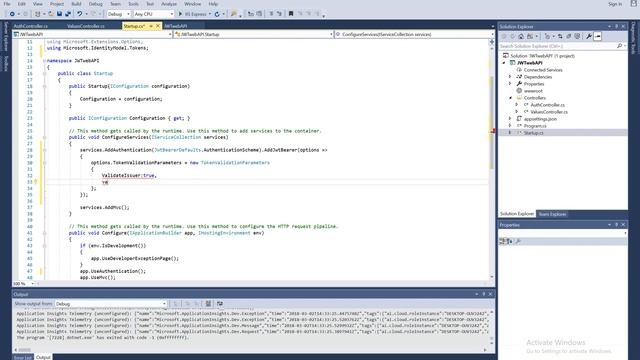Screen dimensions: 640x360
Task: Open Properties using the Solution Explorer wrench icon
Action: 589,36
